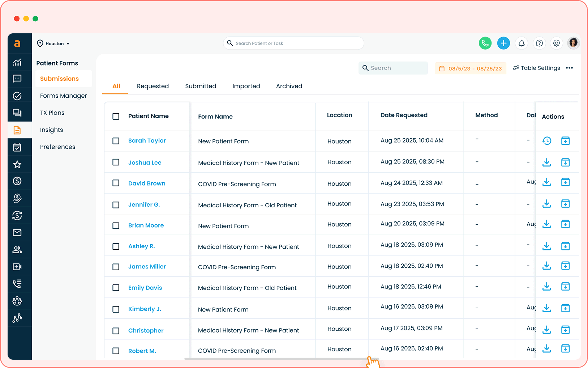Click the blue plus add button
Viewport: 588px width, 368px height.
coord(503,43)
